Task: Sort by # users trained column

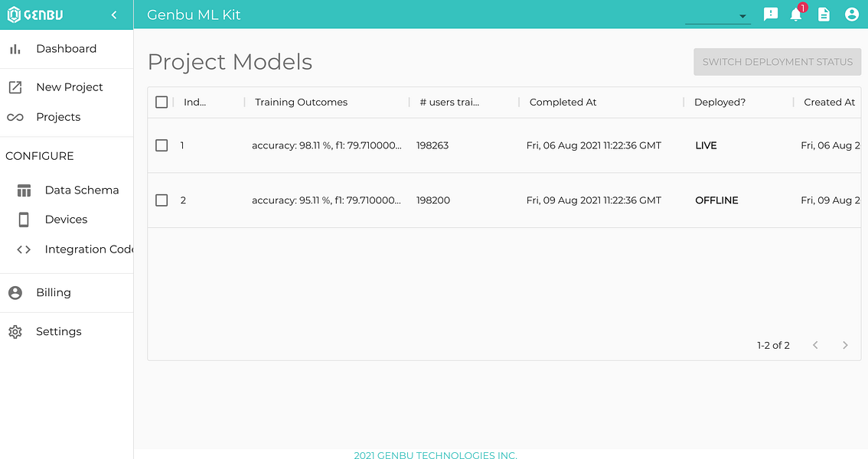Action: point(449,102)
